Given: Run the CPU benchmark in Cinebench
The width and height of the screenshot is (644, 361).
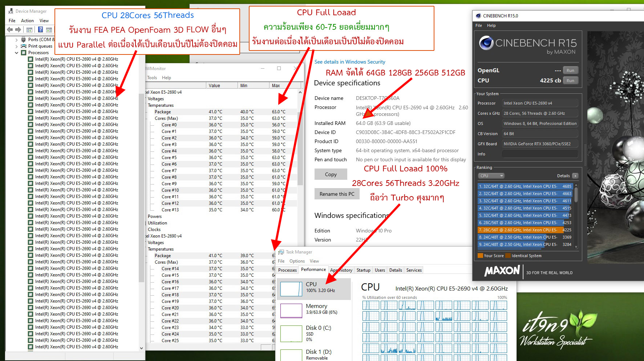Looking at the screenshot, I should 570,81.
